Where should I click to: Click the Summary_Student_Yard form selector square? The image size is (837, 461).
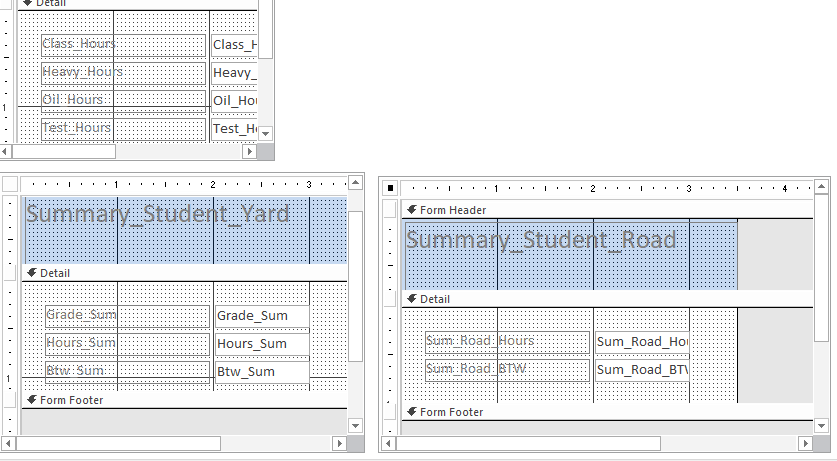pos(10,184)
